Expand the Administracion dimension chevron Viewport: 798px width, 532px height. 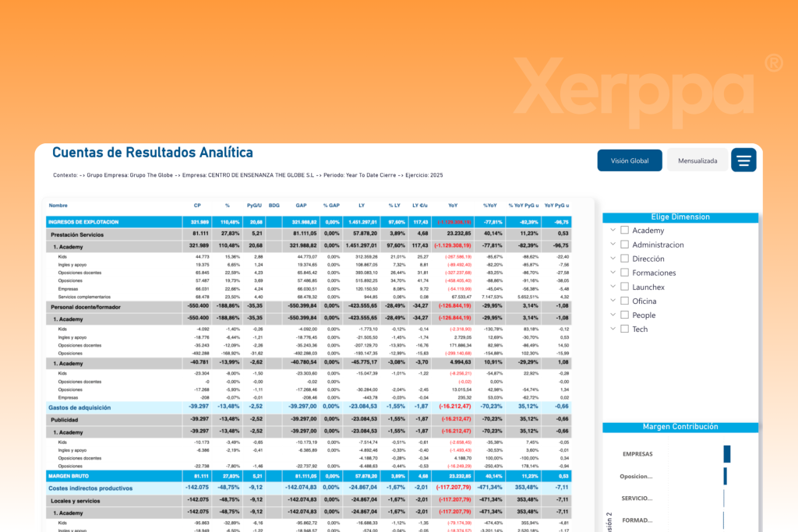613,245
